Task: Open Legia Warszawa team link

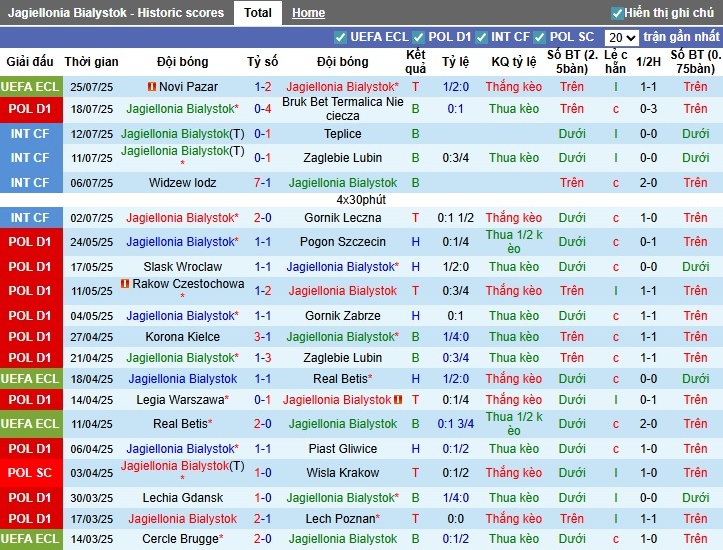Action: (180, 400)
